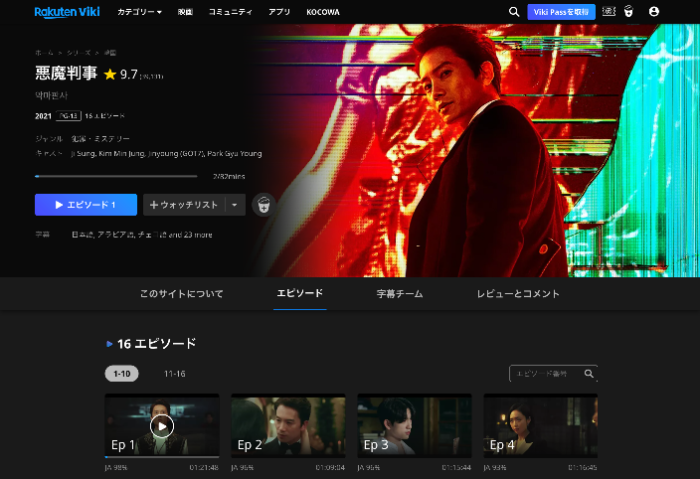700x479 pixels.
Task: Expand the カテゴリー dropdown menu
Action: (139, 12)
